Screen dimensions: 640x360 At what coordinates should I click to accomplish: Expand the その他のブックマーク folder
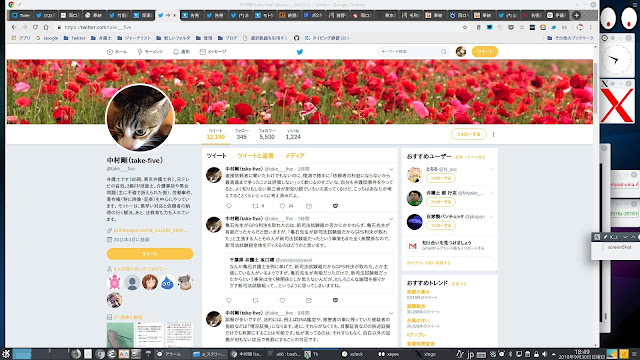point(570,38)
